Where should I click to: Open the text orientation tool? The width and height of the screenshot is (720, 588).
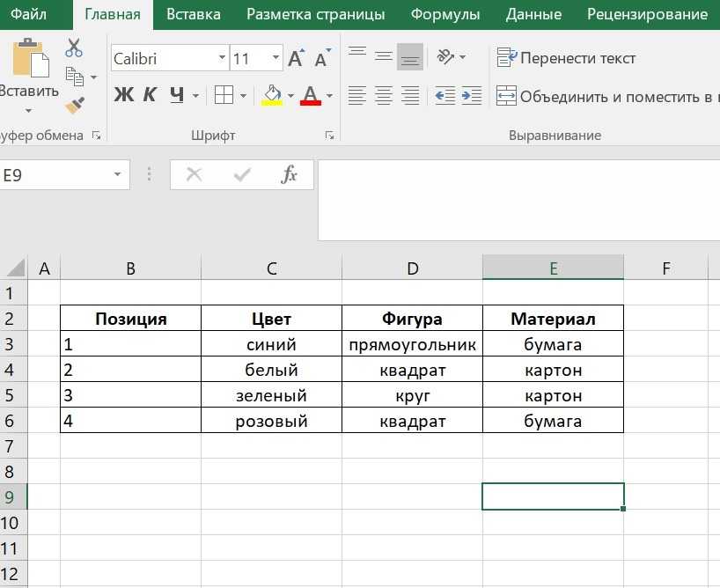tap(445, 57)
